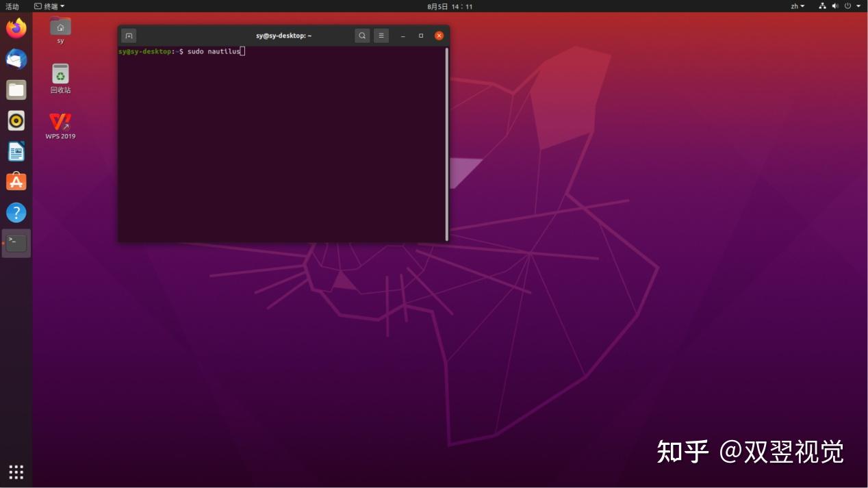Open the Help icon in the dock
This screenshot has width=868, height=488.
tap(16, 212)
